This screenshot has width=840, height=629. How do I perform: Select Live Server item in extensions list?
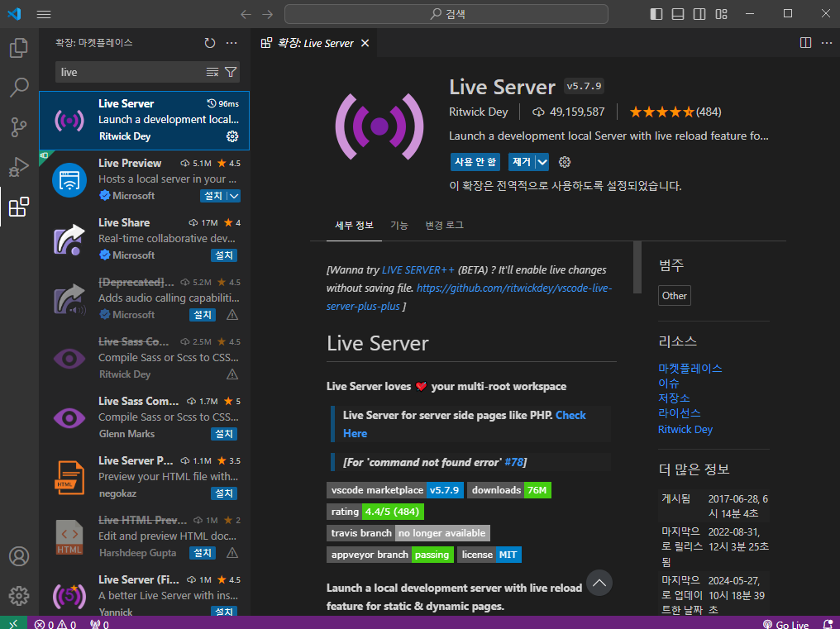(x=144, y=121)
